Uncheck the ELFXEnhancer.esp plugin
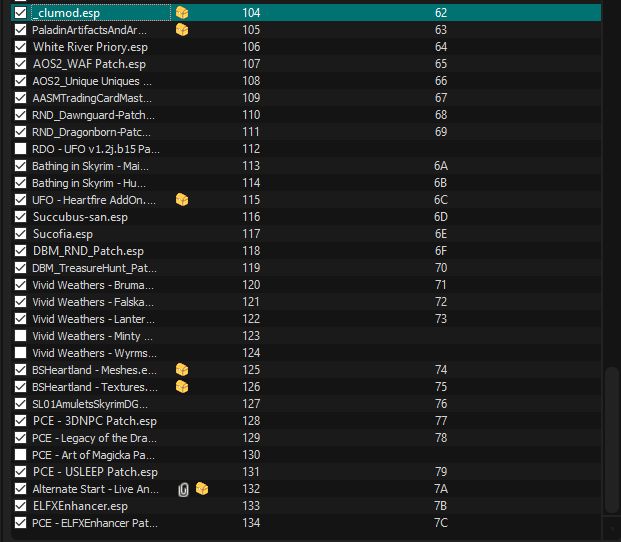Image resolution: width=621 pixels, height=542 pixels. coord(21,506)
